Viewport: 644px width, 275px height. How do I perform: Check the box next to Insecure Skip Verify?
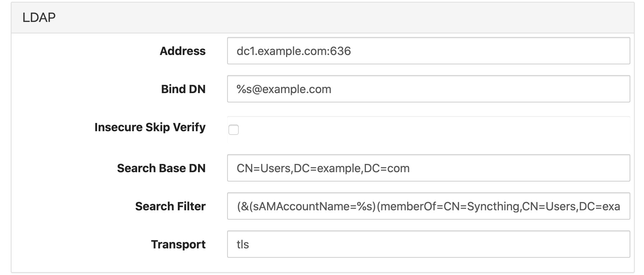click(x=234, y=130)
